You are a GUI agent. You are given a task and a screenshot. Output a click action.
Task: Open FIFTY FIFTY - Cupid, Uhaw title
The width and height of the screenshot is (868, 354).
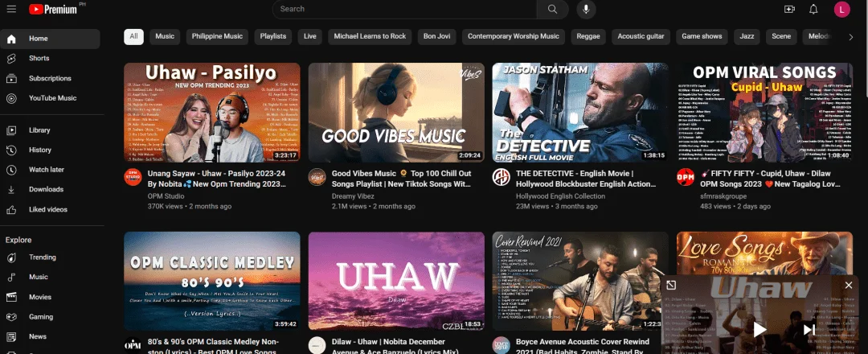(x=768, y=179)
